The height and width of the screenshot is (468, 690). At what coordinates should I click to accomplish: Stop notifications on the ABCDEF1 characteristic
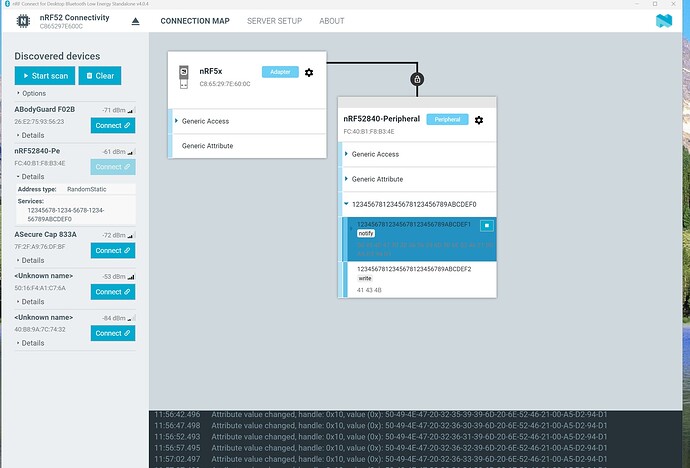[487, 226]
